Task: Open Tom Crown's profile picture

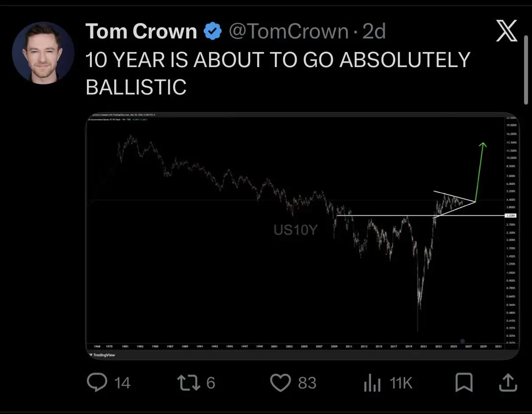Action: pos(43,52)
